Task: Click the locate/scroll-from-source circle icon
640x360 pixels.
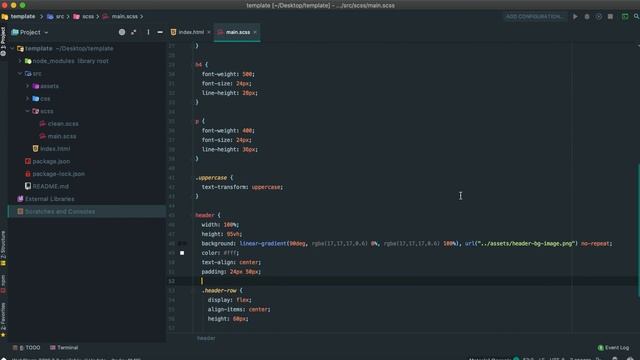Action: pyautogui.click(x=122, y=32)
